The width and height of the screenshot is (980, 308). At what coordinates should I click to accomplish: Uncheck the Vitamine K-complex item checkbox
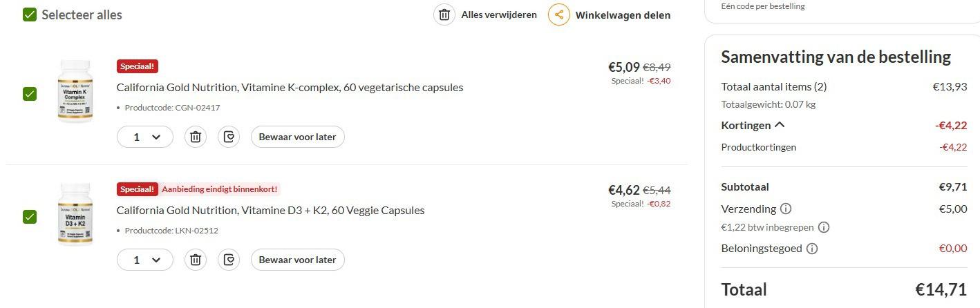(30, 94)
